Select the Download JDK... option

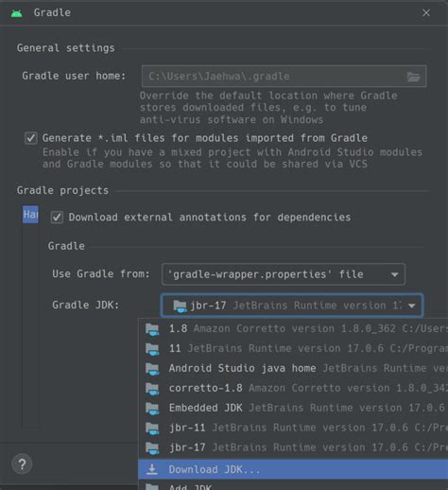click(x=293, y=469)
